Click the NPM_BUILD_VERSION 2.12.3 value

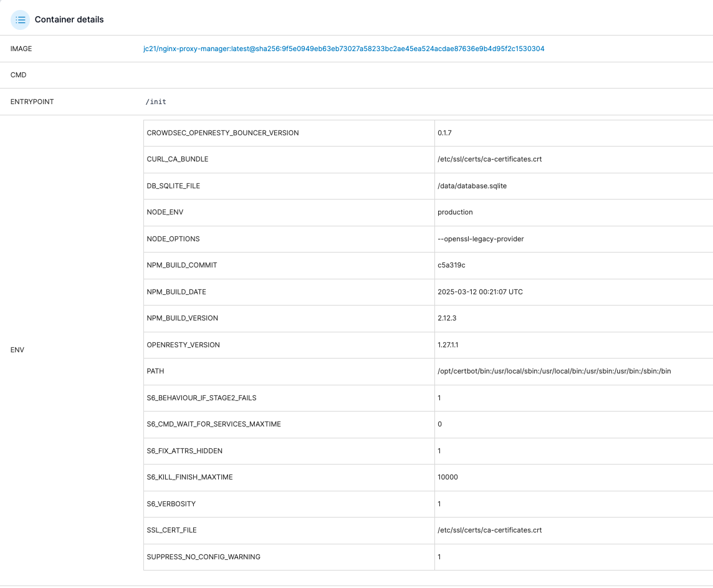pos(447,318)
